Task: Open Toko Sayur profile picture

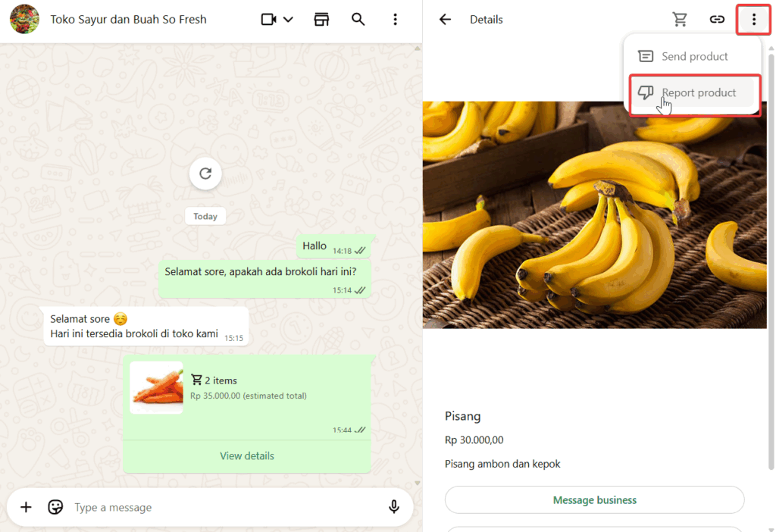Action: point(24,20)
